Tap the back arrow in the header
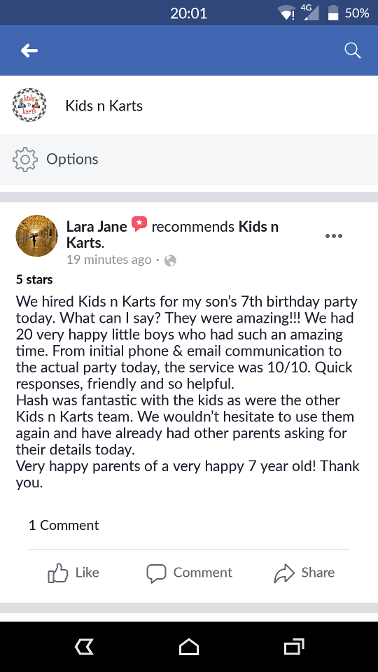378x672 pixels. [29, 51]
